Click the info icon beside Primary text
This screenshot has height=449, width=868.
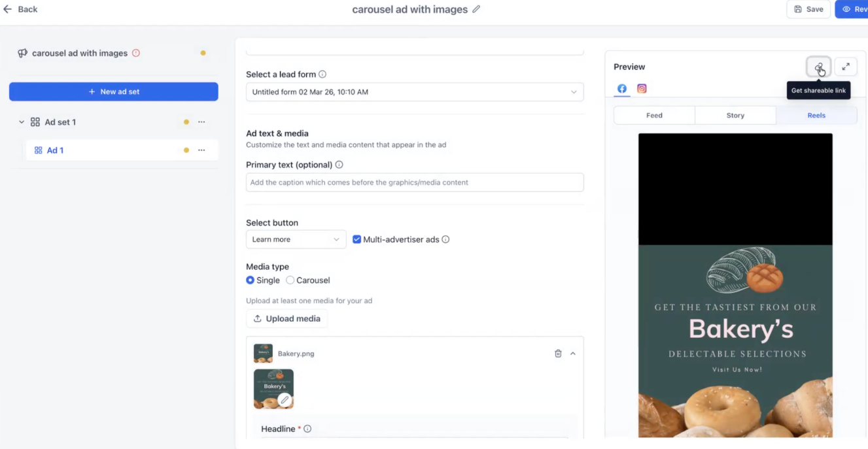[x=339, y=165]
